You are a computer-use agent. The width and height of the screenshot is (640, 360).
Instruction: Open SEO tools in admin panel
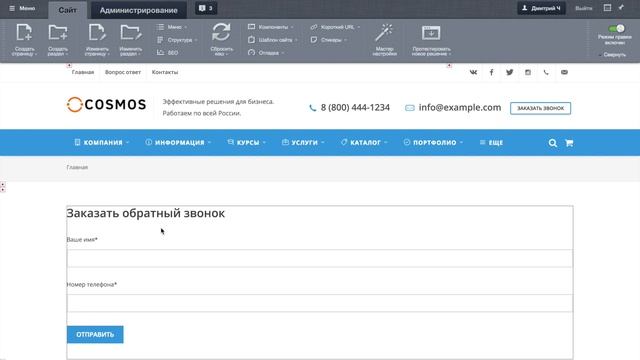168,53
